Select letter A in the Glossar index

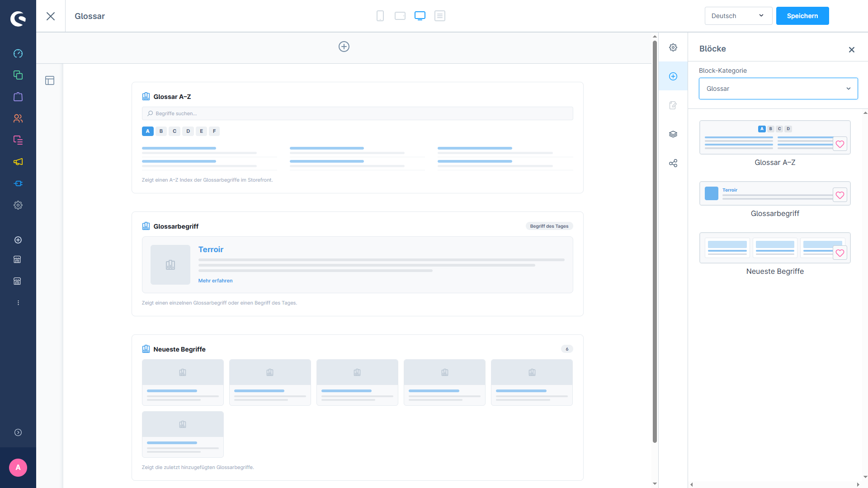(x=148, y=131)
